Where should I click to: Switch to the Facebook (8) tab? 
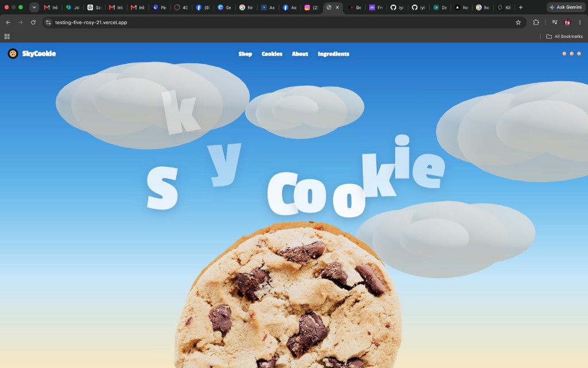coord(203,7)
